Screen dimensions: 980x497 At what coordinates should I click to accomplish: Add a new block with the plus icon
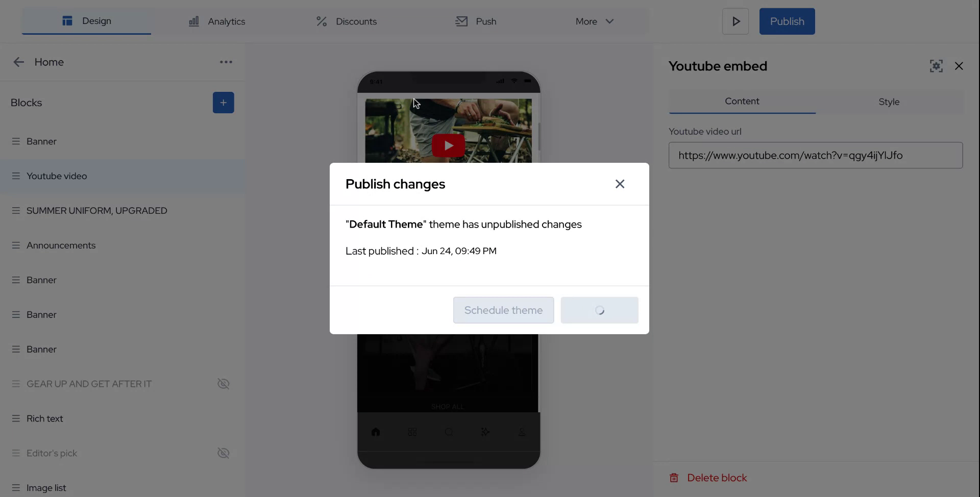[223, 102]
